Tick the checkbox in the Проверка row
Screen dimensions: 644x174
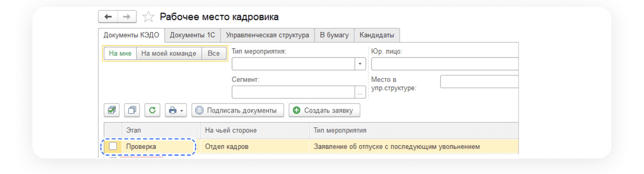point(113,146)
